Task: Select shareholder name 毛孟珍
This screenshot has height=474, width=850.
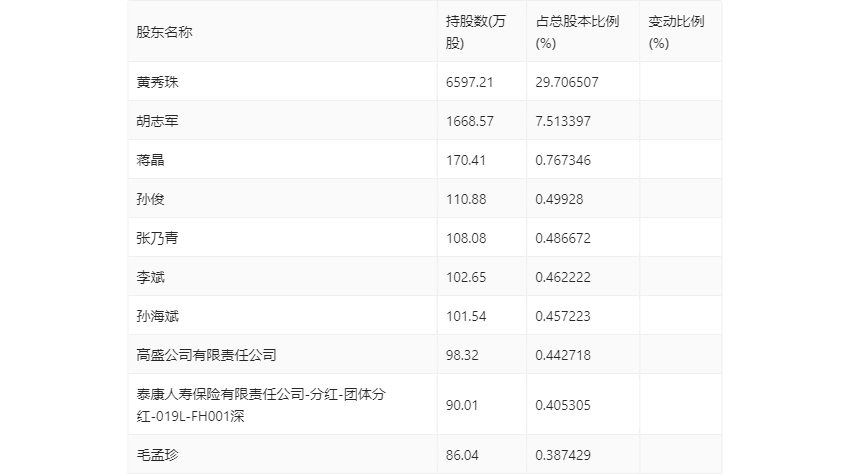Action: pos(157,455)
